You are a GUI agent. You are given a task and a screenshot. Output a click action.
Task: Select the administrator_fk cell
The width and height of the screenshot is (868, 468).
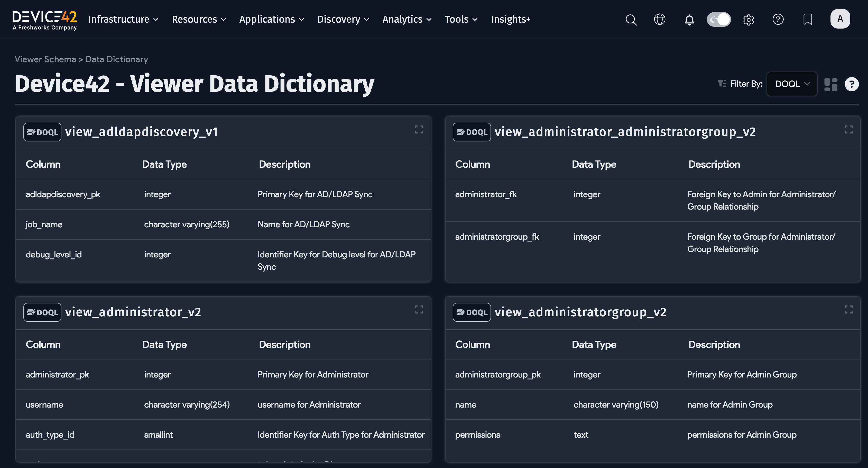click(486, 195)
